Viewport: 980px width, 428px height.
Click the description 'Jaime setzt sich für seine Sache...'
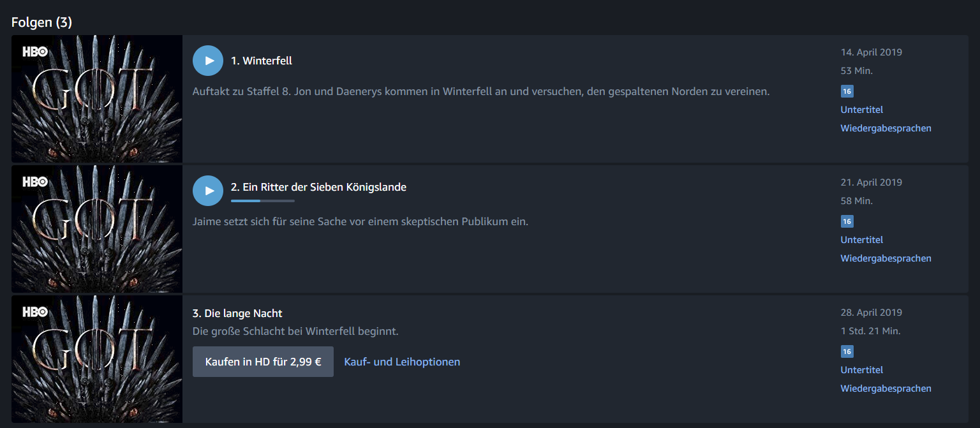(x=360, y=222)
